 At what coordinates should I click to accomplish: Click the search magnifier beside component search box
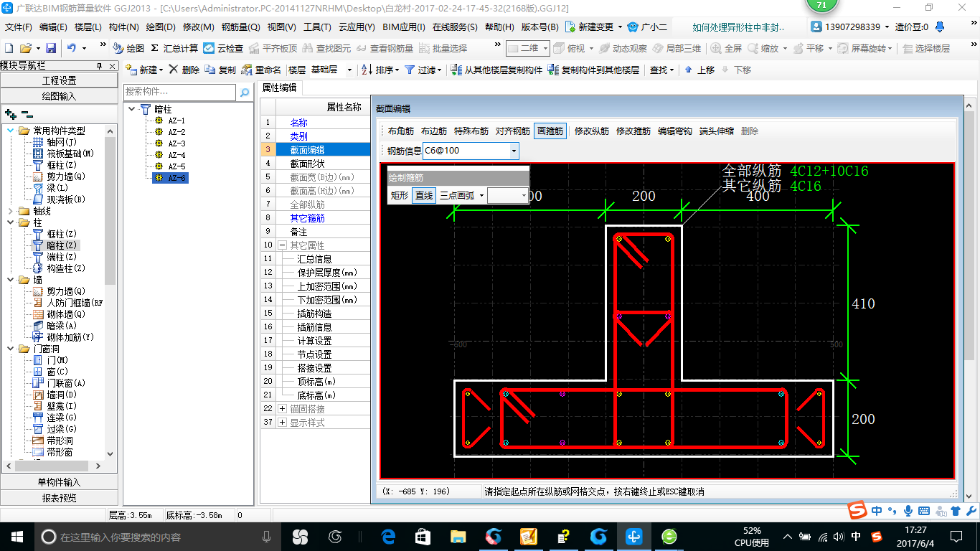[x=245, y=93]
